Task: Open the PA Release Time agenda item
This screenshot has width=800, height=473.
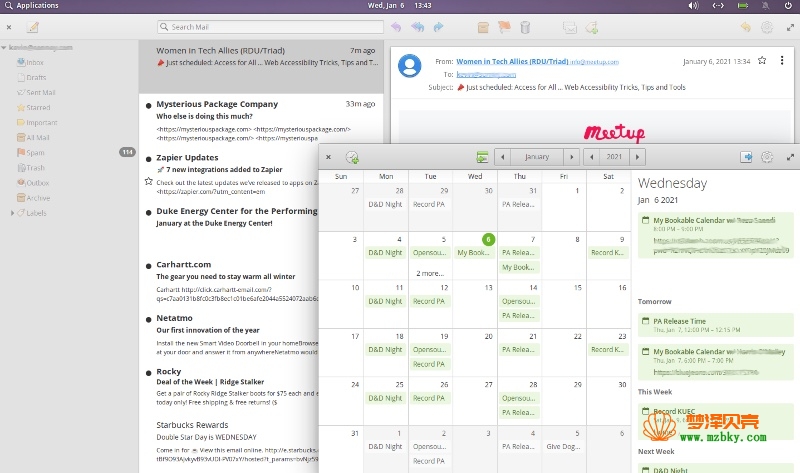Action: [x=715, y=325]
